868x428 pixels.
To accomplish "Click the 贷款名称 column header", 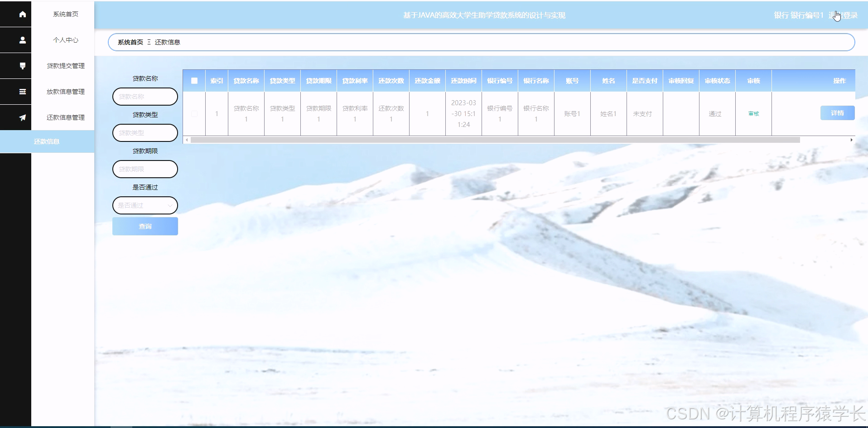I will (246, 81).
